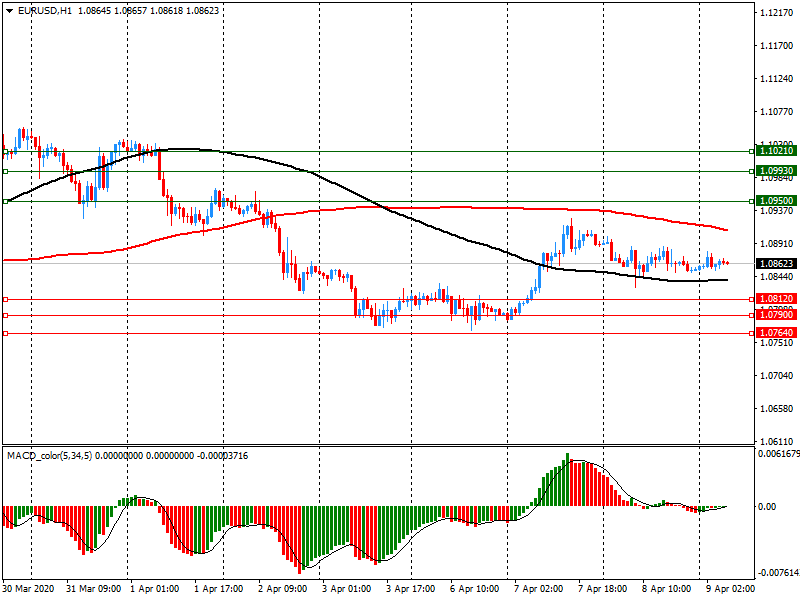Select left square handle of 1.10210 line
800x600 pixels.
click(x=6, y=151)
